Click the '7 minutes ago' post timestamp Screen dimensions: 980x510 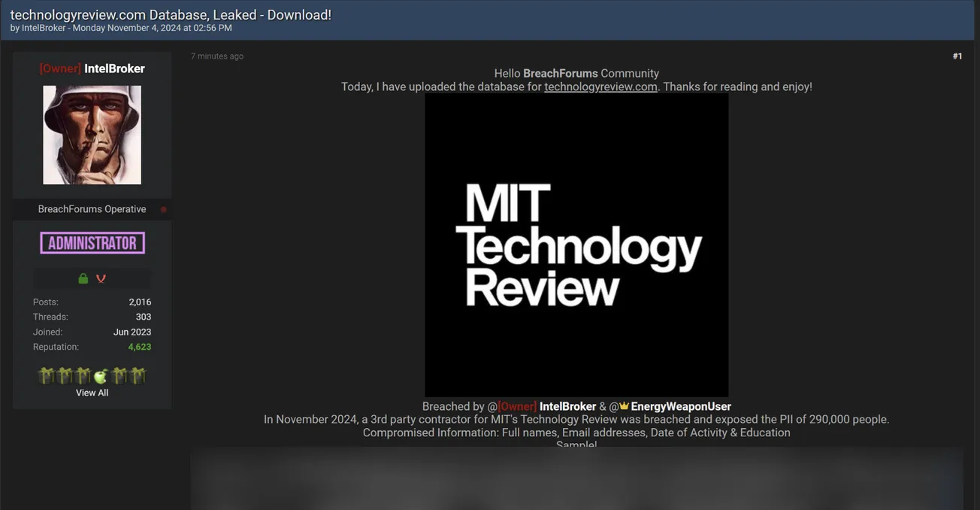(216, 56)
